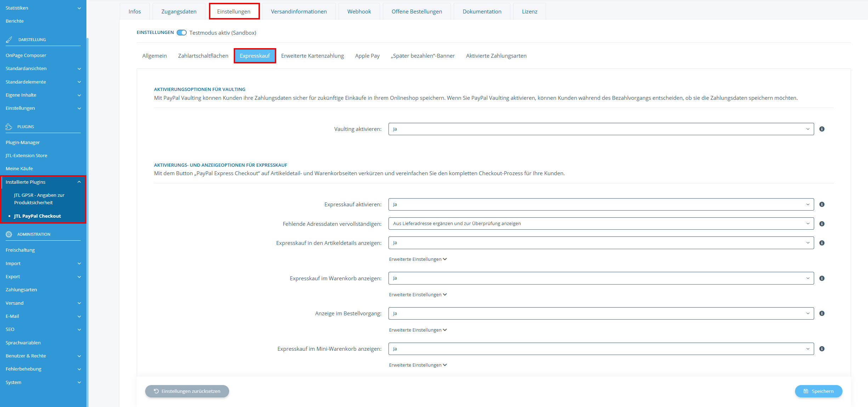
Task: Click info icon for Anzeige im Bestellvorgang
Action: [x=822, y=314]
